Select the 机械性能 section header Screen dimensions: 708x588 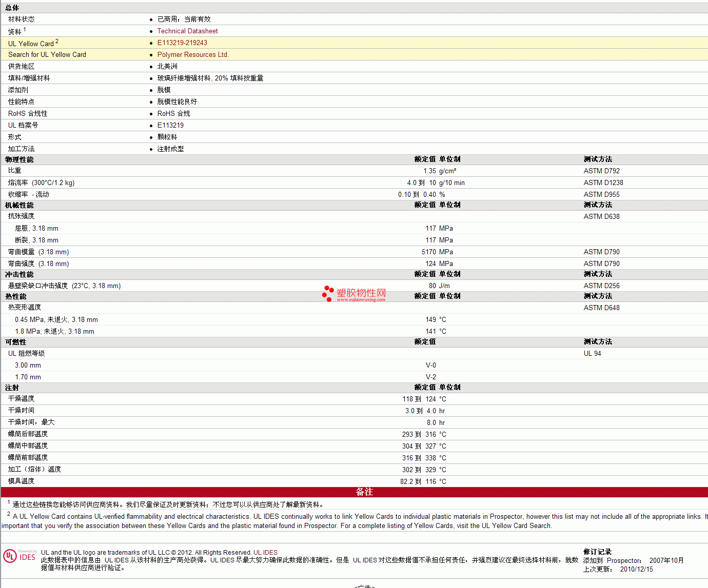pyautogui.click(x=19, y=206)
